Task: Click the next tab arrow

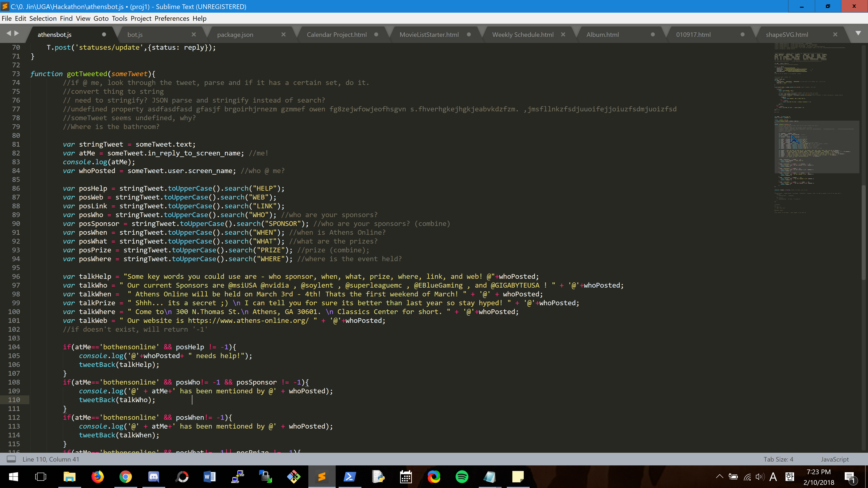Action: pyautogui.click(x=17, y=33)
